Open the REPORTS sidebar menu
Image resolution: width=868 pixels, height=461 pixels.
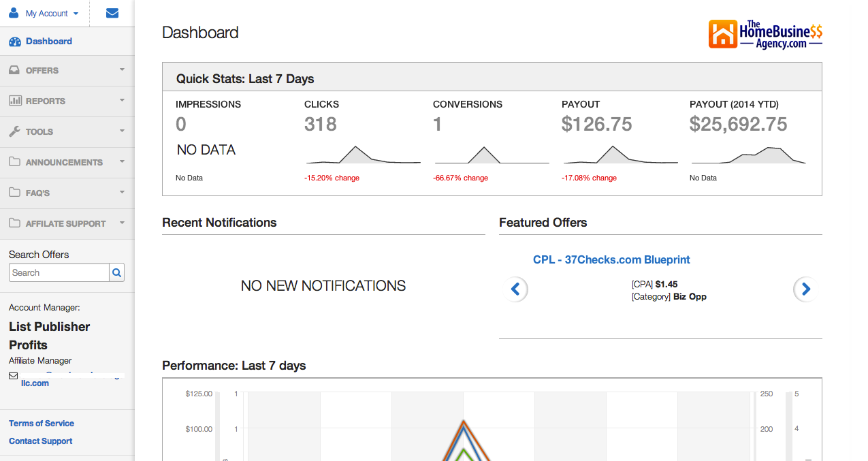pos(67,101)
